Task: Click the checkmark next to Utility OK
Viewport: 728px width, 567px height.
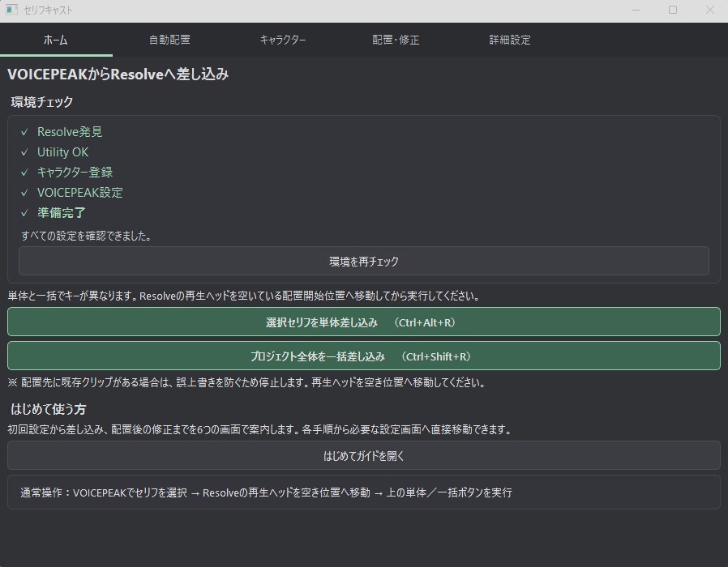Action: point(24,152)
